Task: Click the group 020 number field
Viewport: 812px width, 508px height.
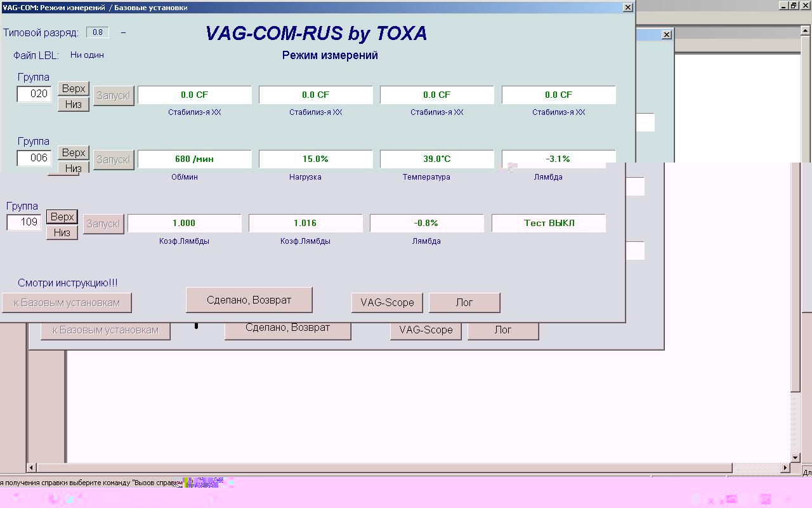Action: coord(34,94)
